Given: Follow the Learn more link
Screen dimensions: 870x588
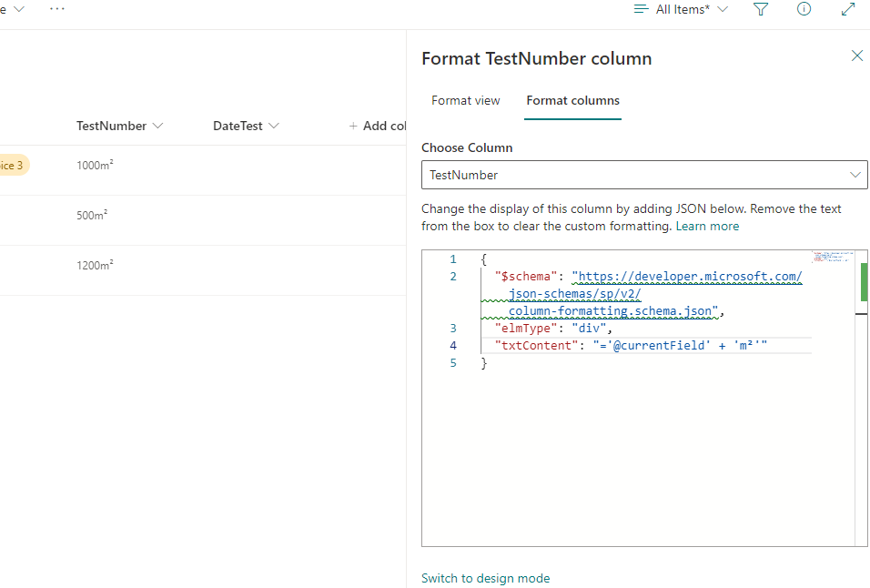Looking at the screenshot, I should click(707, 227).
